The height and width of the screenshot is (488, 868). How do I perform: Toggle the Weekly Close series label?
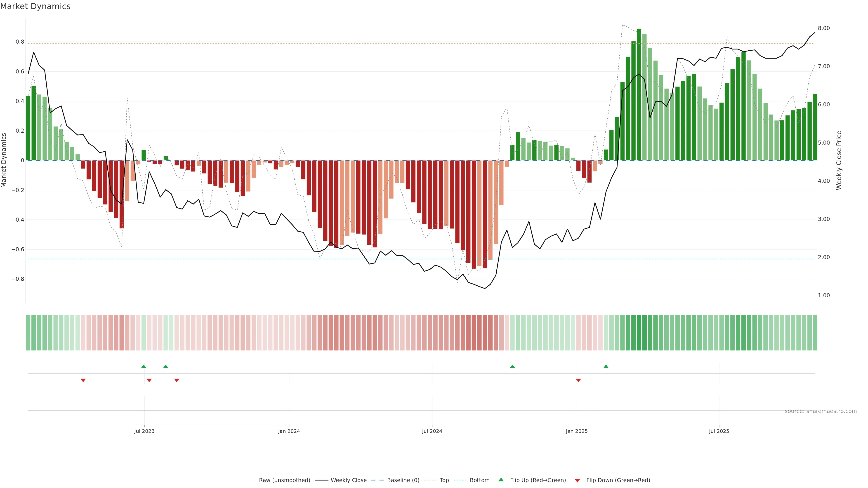click(348, 480)
